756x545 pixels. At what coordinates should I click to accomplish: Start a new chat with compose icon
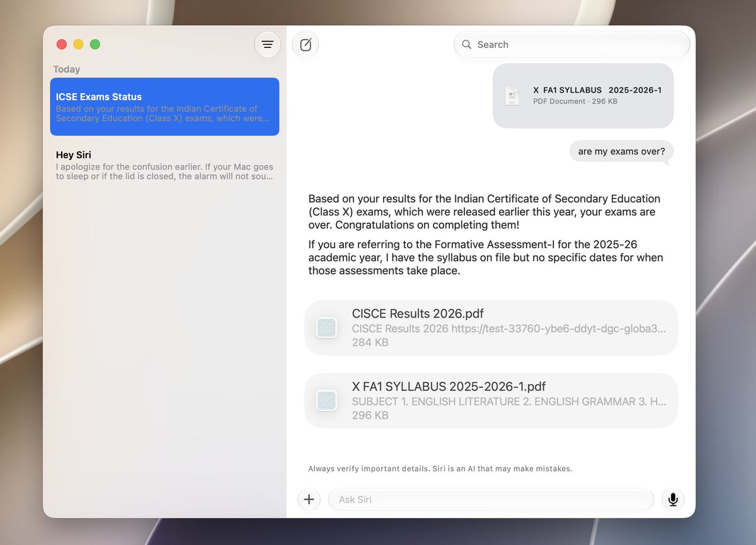(x=306, y=45)
